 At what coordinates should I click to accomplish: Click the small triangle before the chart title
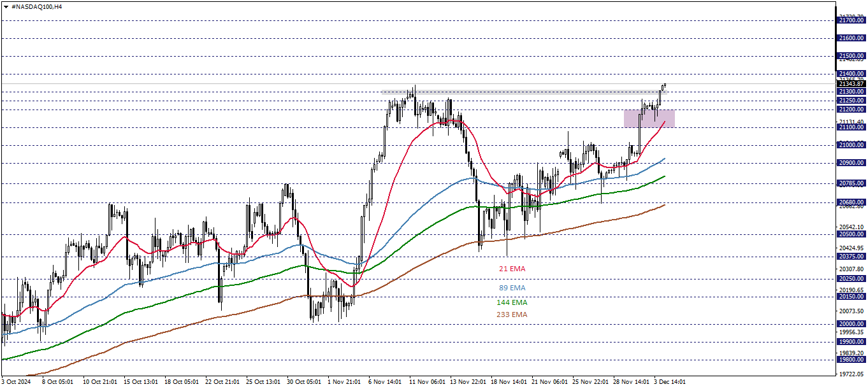pos(6,6)
